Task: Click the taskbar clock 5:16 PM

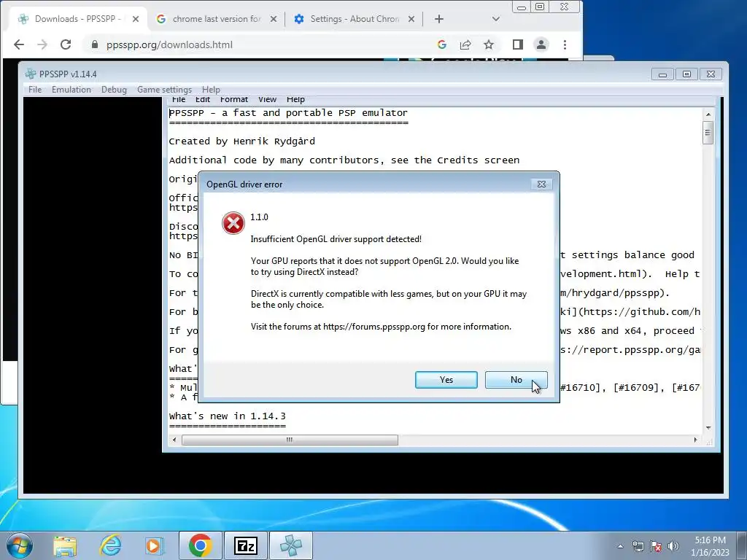Action: 710,546
